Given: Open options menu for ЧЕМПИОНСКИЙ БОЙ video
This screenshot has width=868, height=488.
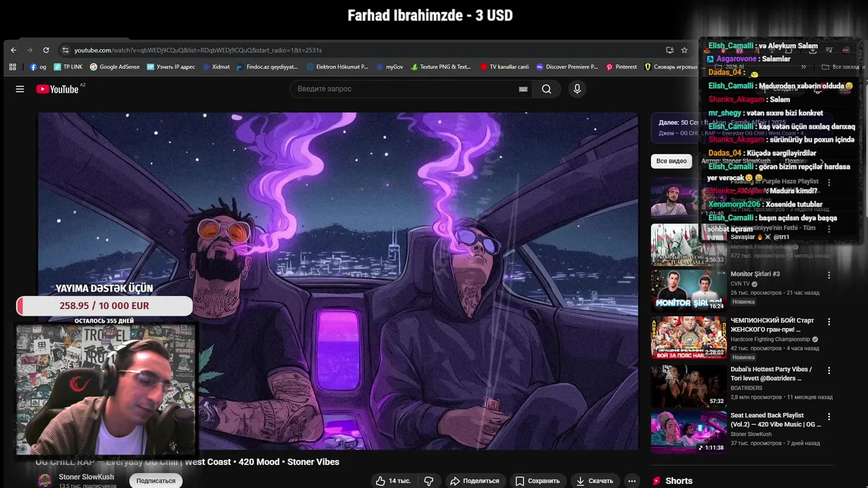Looking at the screenshot, I should (x=829, y=322).
